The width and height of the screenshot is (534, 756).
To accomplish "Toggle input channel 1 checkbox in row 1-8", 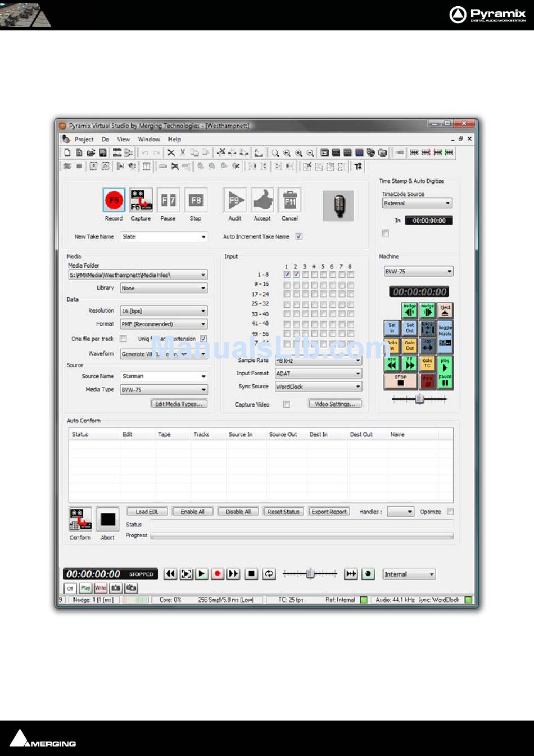I will click(x=287, y=274).
